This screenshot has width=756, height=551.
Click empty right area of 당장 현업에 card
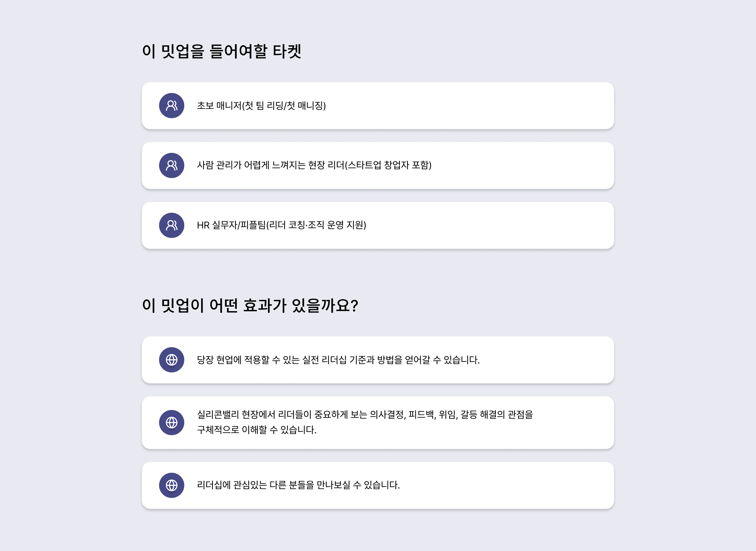coord(550,360)
